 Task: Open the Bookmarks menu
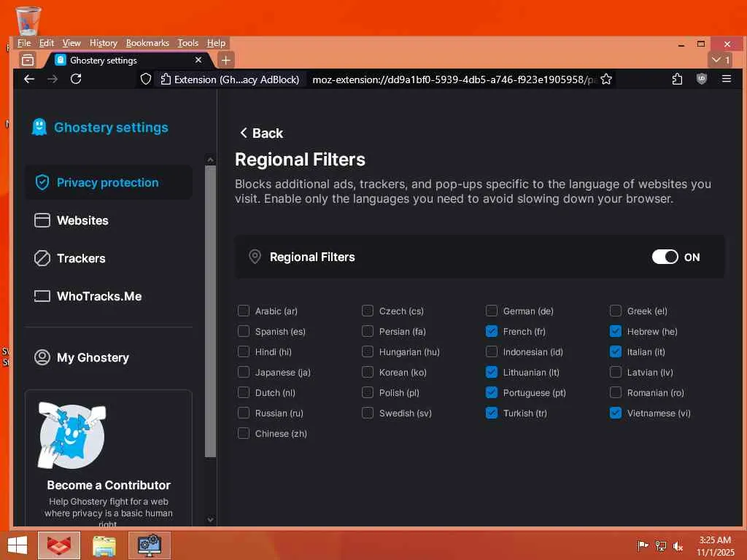click(147, 43)
